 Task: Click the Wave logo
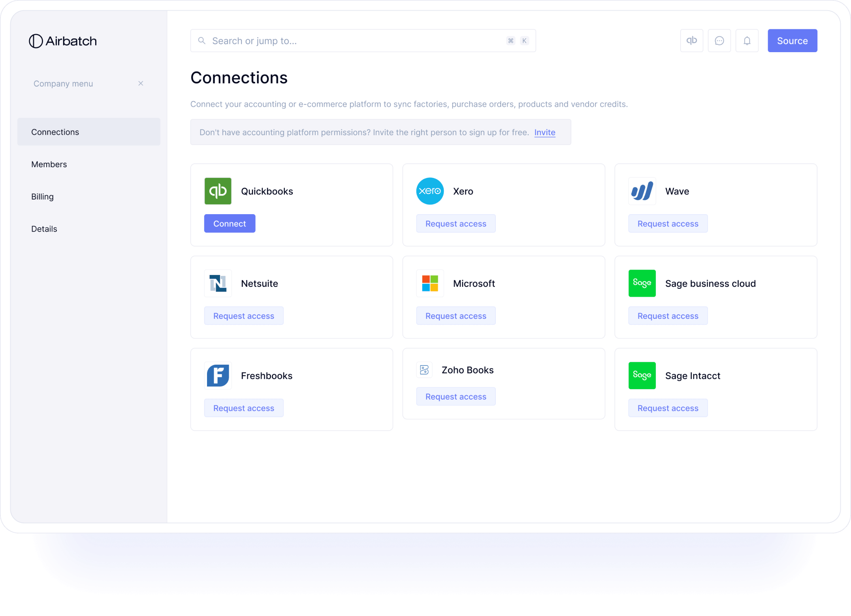pyautogui.click(x=642, y=191)
